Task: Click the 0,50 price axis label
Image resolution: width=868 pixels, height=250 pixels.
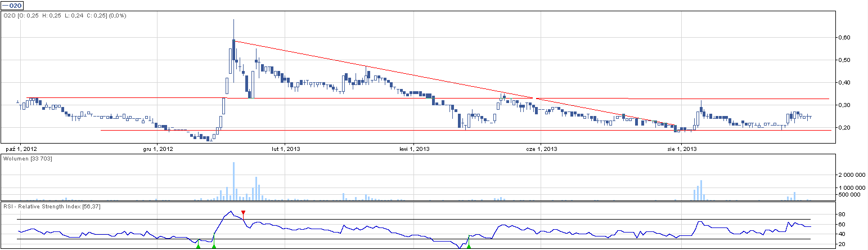Action: point(844,60)
